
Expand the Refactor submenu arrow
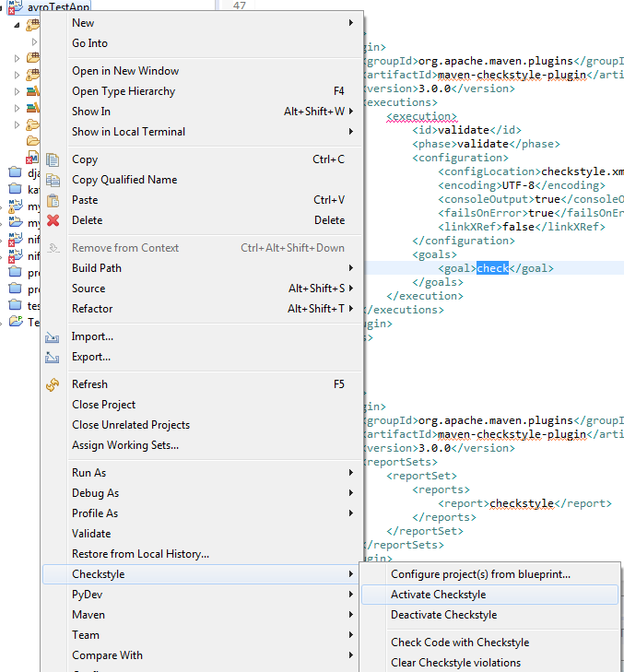[x=351, y=309]
